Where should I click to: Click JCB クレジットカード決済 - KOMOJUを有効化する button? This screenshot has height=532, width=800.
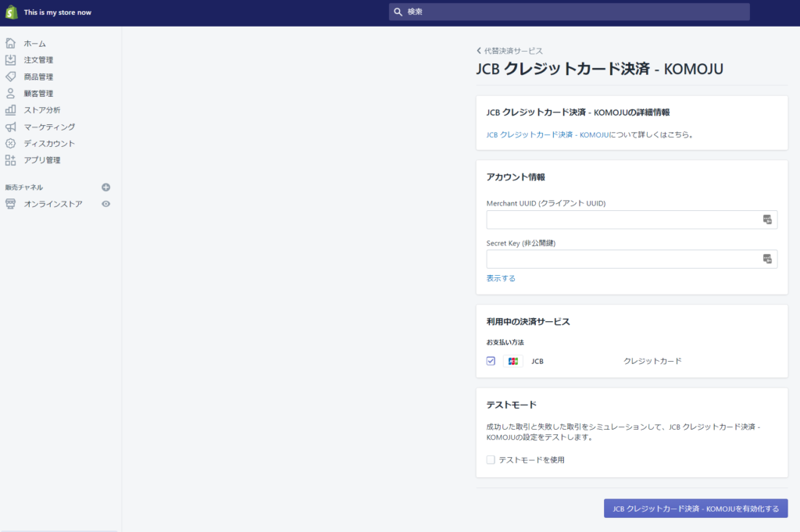pyautogui.click(x=696, y=509)
